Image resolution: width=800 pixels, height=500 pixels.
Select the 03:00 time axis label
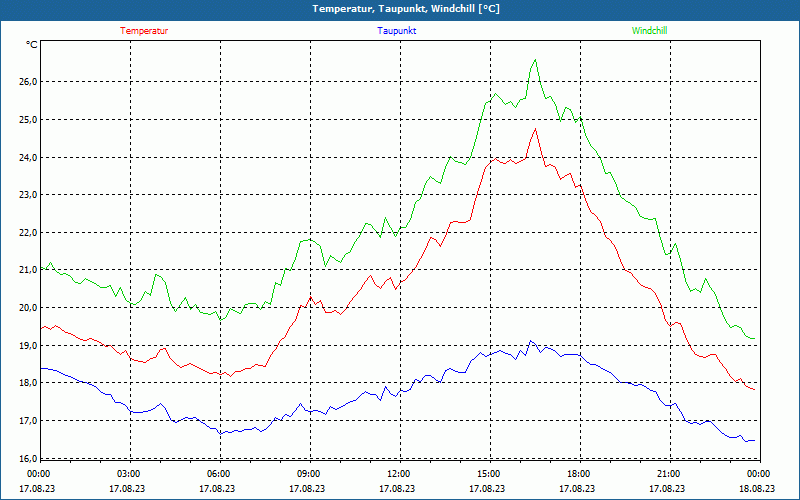click(128, 474)
